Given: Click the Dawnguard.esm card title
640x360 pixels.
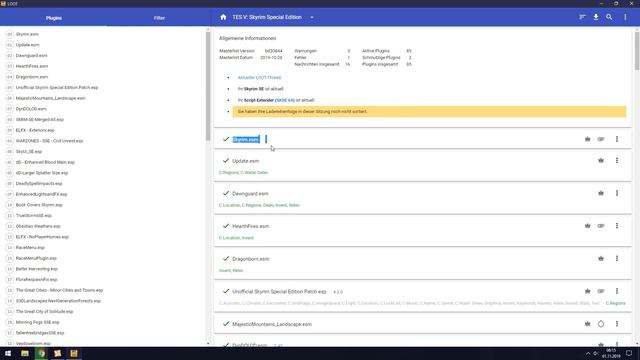Looking at the screenshot, I should 250,193.
